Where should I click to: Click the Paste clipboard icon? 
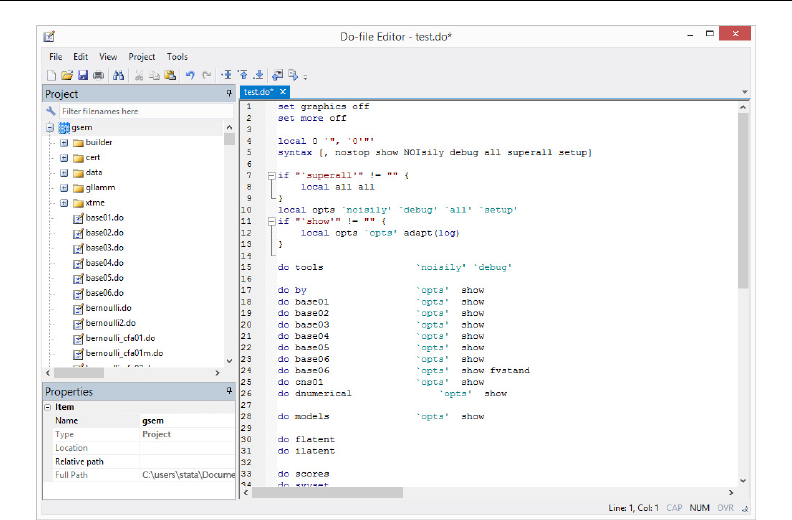click(170, 75)
